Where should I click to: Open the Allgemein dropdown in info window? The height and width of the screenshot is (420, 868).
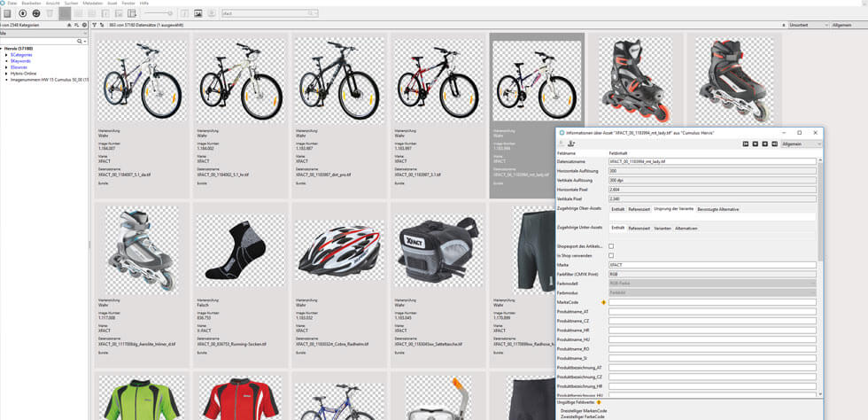[x=802, y=144]
